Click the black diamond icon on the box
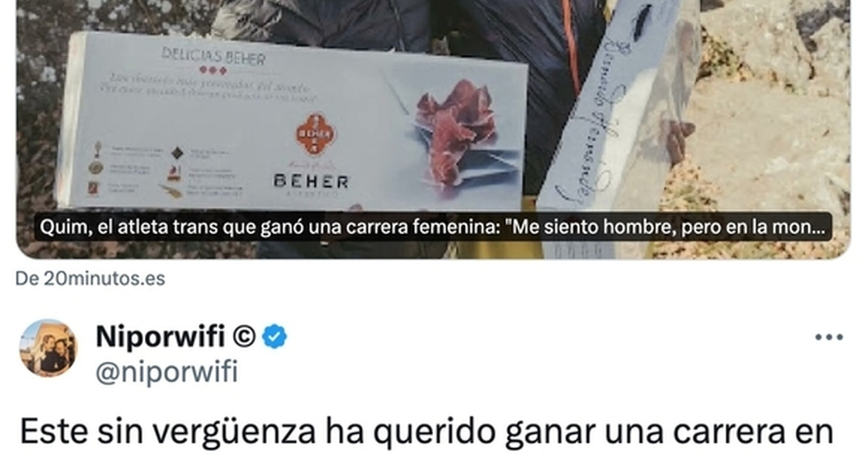868x454 pixels. (x=177, y=152)
